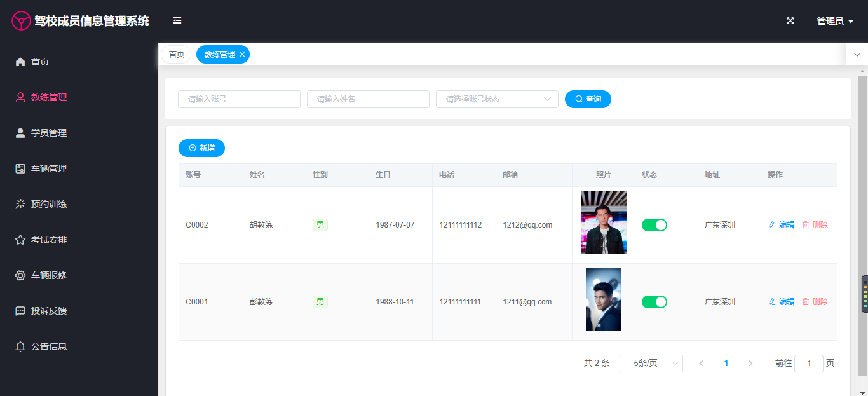The width and height of the screenshot is (868, 396).
Task: Collapse the sidebar with the hamburger icon
Action: point(177,21)
